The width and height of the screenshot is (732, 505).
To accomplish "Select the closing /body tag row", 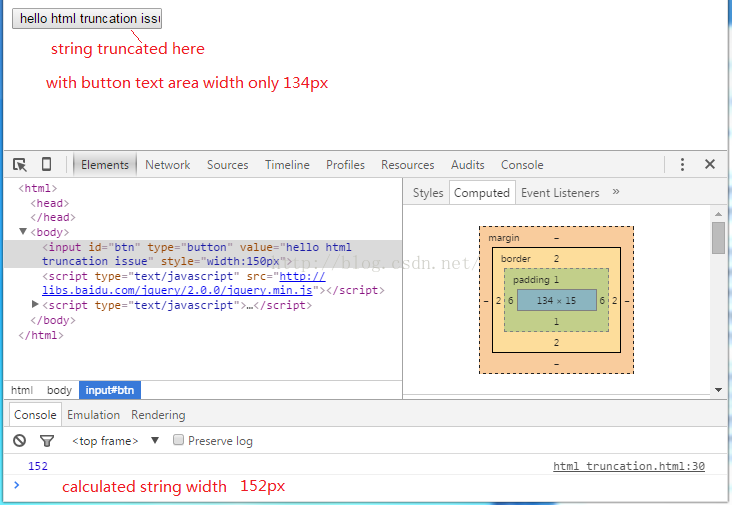I will pyautogui.click(x=53, y=320).
